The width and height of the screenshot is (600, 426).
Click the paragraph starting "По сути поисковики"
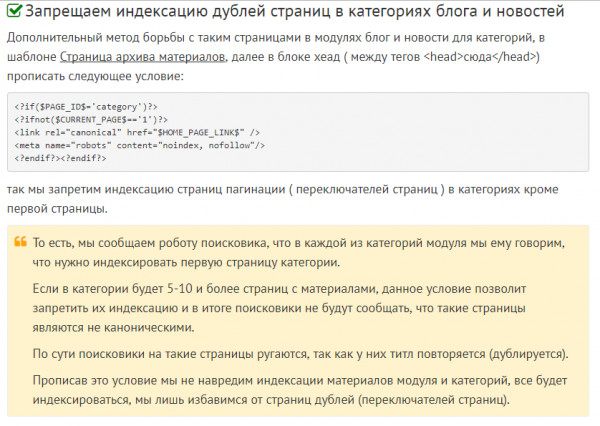click(300, 354)
